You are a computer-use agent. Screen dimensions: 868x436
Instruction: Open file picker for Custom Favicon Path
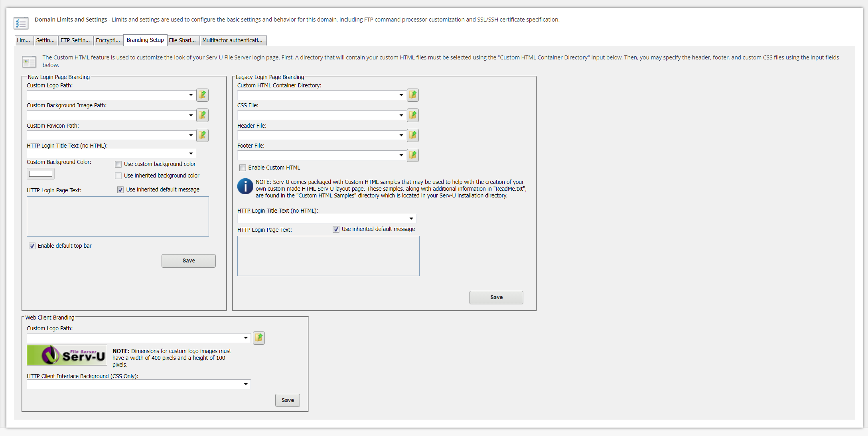[x=202, y=135]
